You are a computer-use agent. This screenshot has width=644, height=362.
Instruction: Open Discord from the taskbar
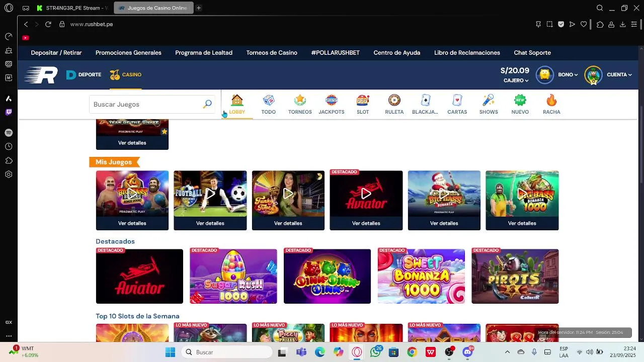click(467, 352)
